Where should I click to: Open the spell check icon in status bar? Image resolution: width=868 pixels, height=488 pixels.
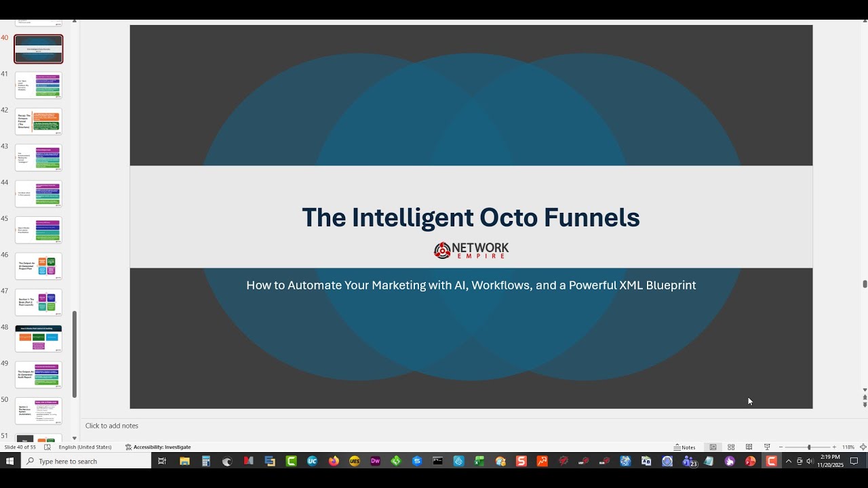47,447
